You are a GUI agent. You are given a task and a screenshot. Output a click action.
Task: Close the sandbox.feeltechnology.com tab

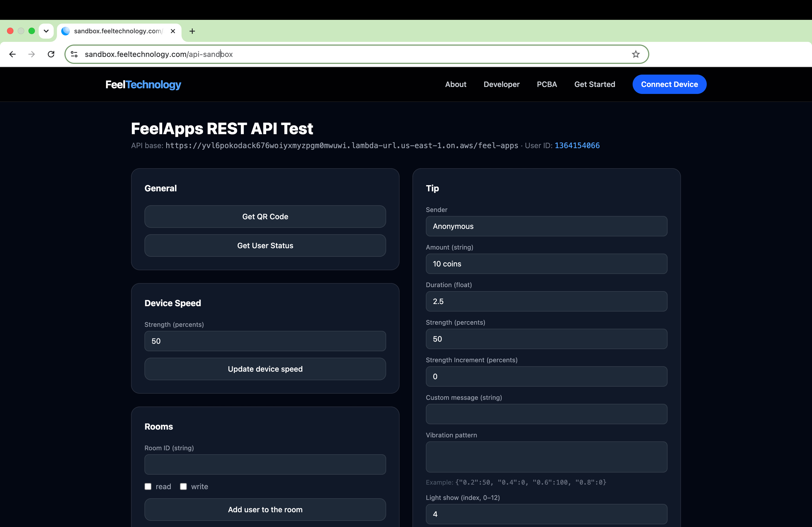point(173,31)
